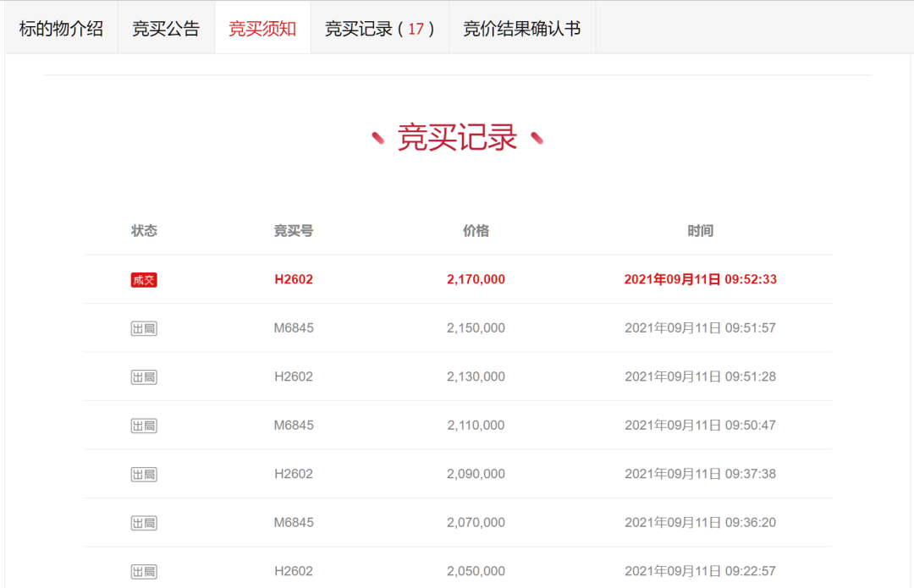This screenshot has height=588, width=914.
Task: Click the winning price 2,170,000
Action: (476, 279)
